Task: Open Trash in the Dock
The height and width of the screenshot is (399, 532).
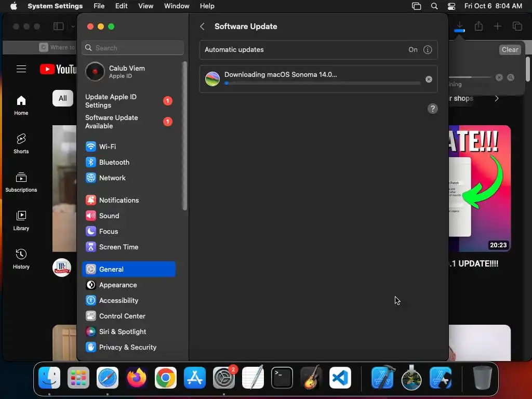Action: (482, 378)
